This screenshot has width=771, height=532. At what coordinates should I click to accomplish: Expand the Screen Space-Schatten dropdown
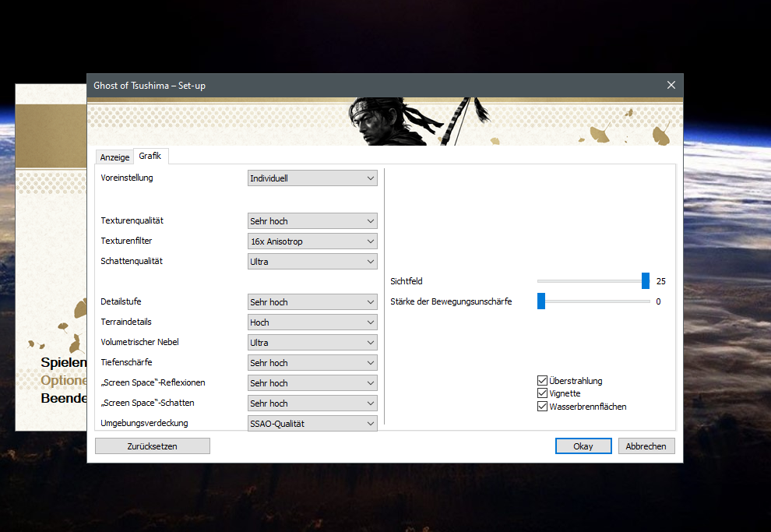[312, 403]
